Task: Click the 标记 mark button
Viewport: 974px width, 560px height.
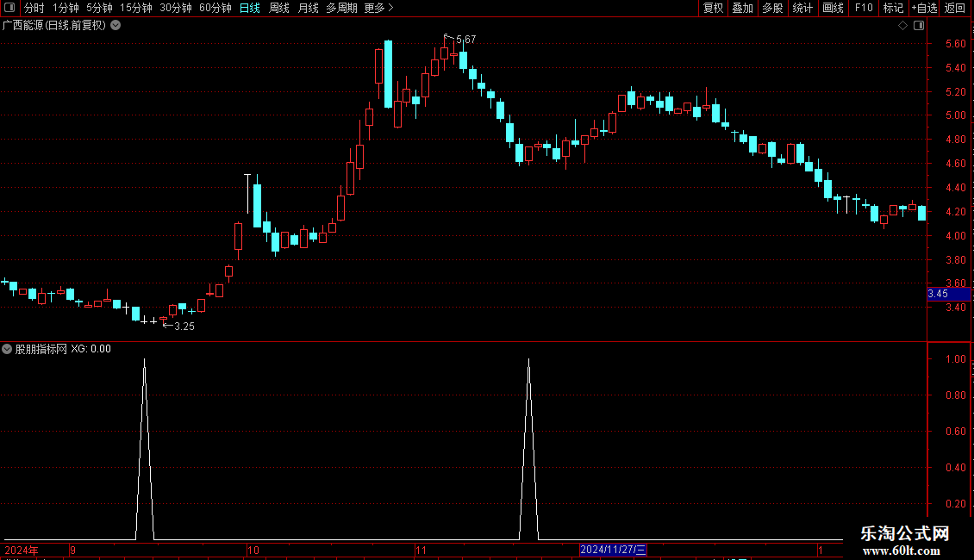Action: (x=893, y=8)
